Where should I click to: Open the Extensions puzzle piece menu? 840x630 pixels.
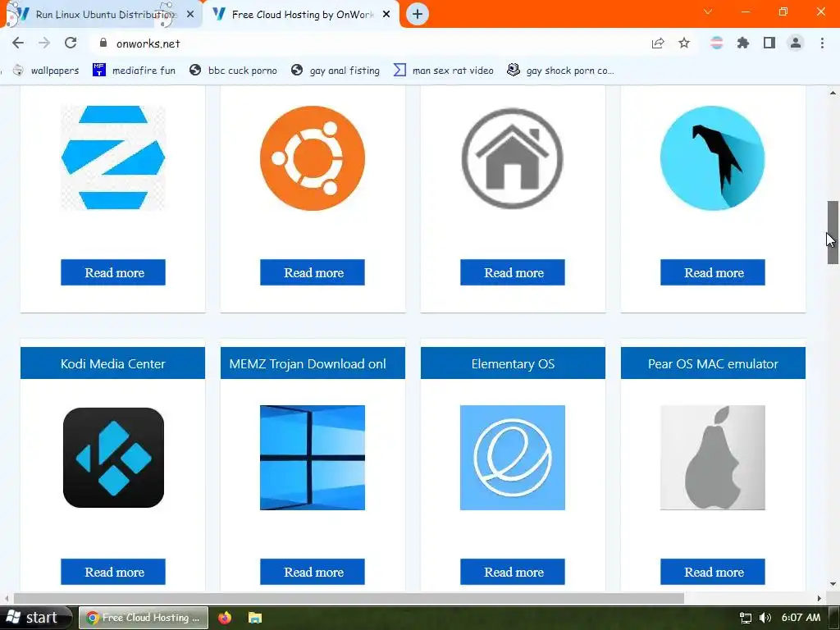[742, 43]
